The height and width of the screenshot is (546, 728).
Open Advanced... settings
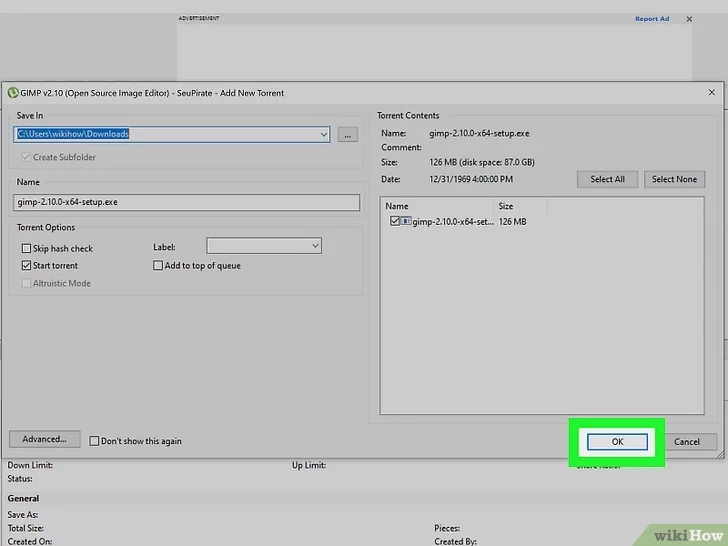click(x=45, y=439)
